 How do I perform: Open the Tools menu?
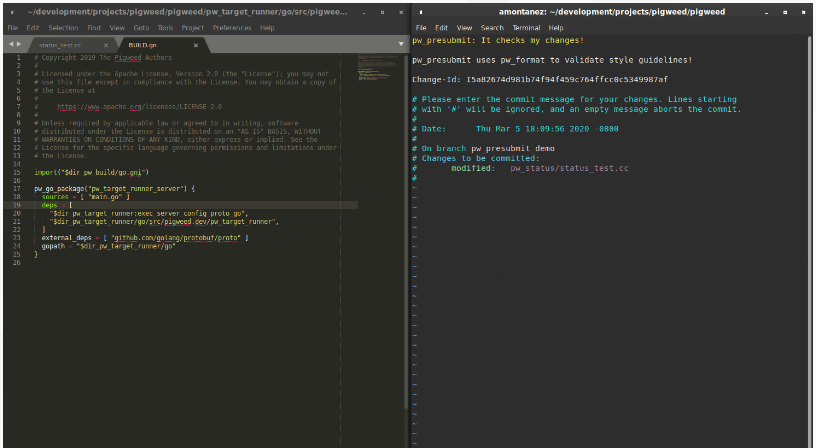click(x=165, y=28)
